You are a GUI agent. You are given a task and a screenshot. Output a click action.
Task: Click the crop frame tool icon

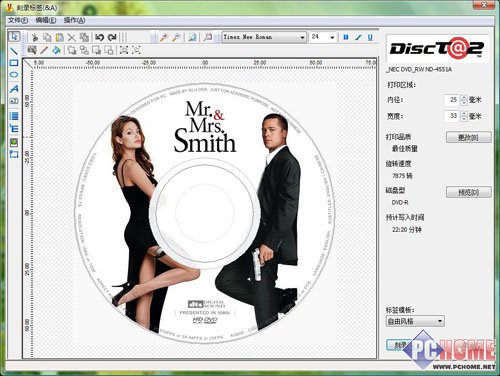(x=14, y=154)
